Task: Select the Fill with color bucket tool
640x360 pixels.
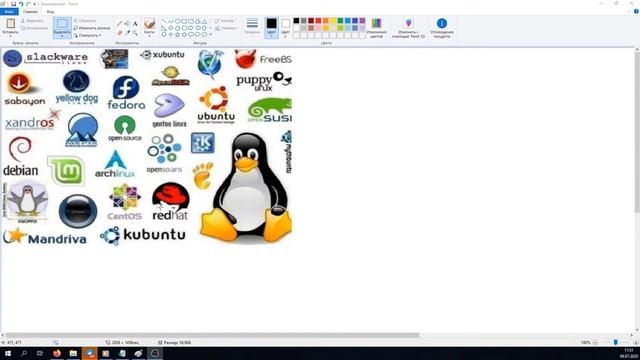Action: coord(127,24)
